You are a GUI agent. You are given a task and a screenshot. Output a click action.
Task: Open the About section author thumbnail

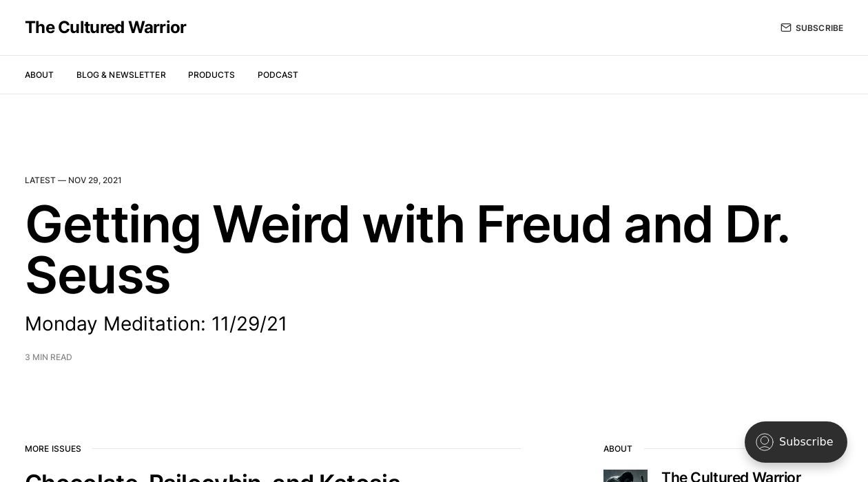point(625,476)
